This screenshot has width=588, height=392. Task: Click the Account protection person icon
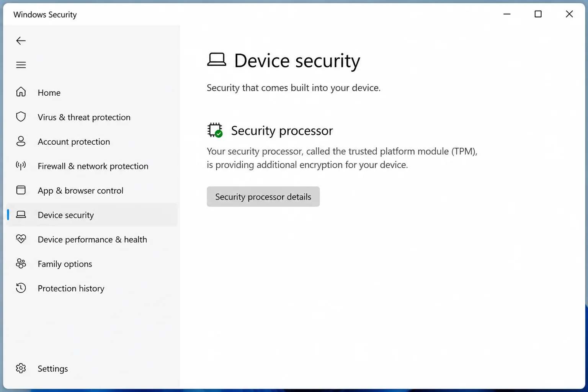[x=21, y=141]
